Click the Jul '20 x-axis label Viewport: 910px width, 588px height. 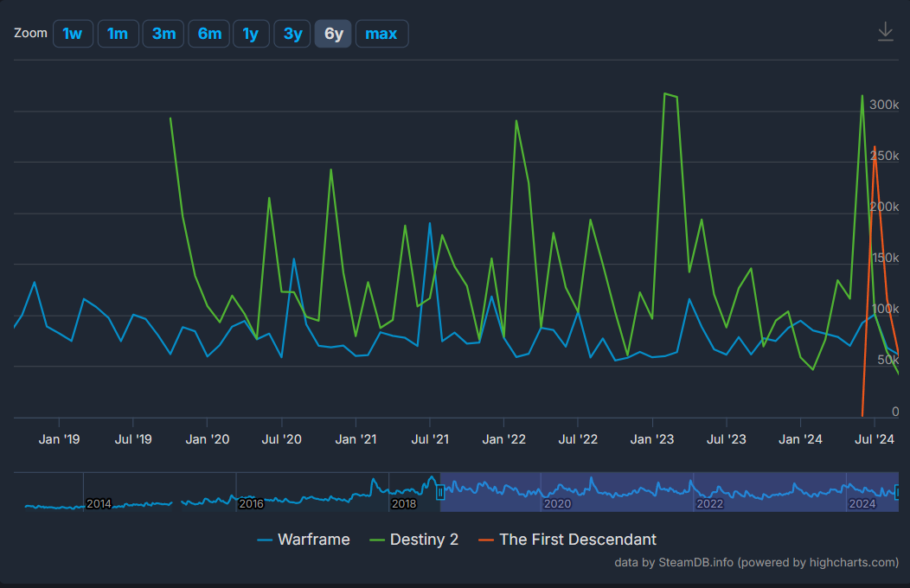[281, 439]
